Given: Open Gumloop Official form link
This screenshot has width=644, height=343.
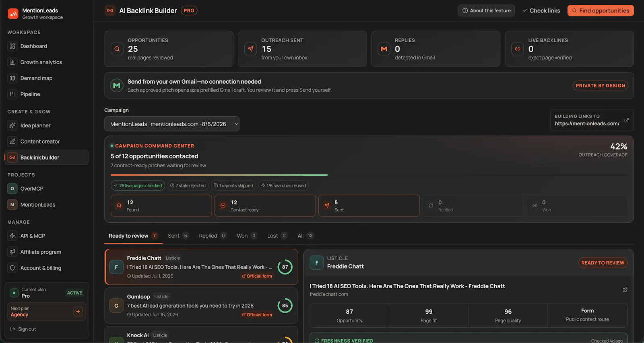Looking at the screenshot, I should click(257, 315).
